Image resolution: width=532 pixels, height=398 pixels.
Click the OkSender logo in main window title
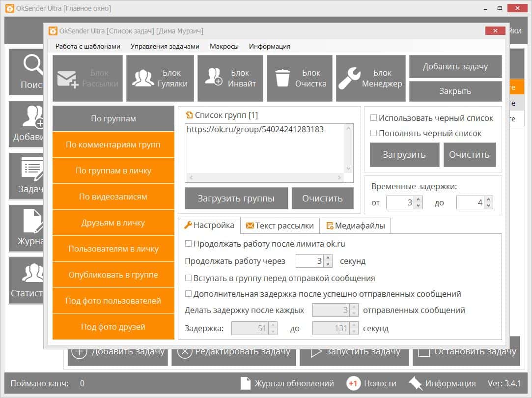[10, 8]
